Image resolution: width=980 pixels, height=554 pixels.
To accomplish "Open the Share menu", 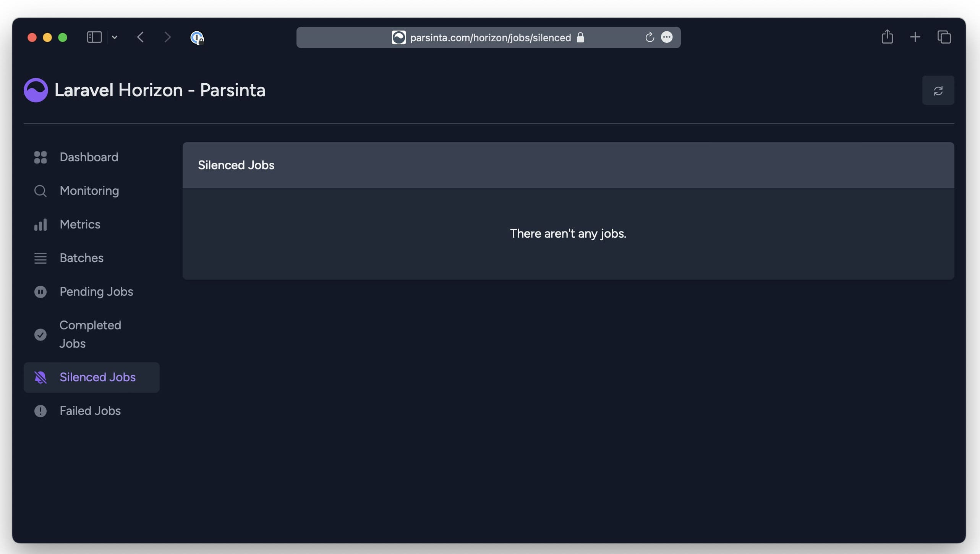I will [x=887, y=37].
